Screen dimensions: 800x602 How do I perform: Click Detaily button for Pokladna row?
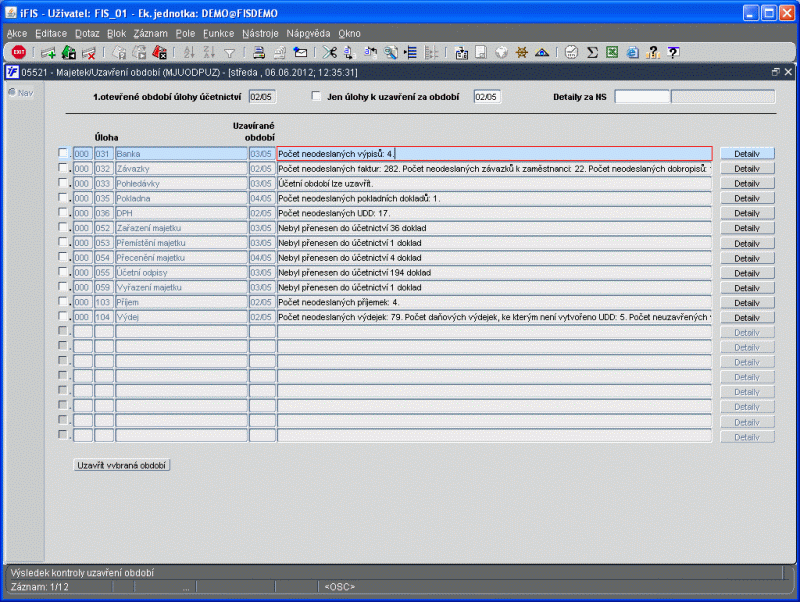click(x=747, y=198)
